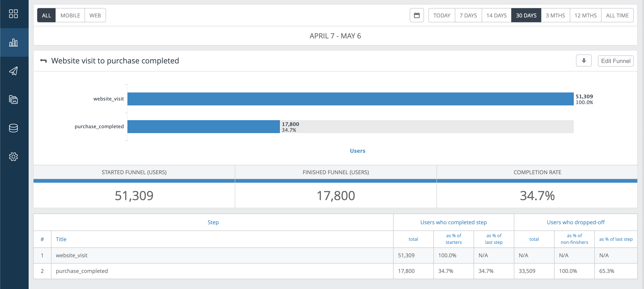Click the Edit Funnel button
The height and width of the screenshot is (289, 644).
[616, 61]
